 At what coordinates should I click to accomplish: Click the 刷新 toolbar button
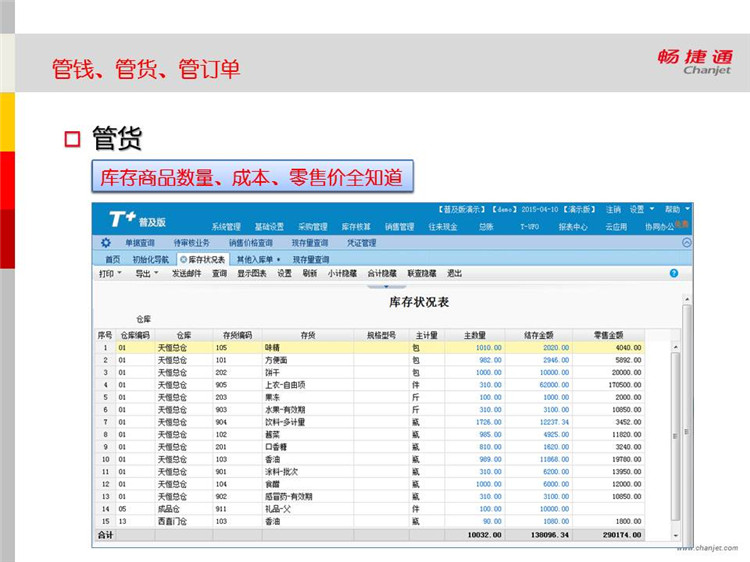click(x=310, y=273)
